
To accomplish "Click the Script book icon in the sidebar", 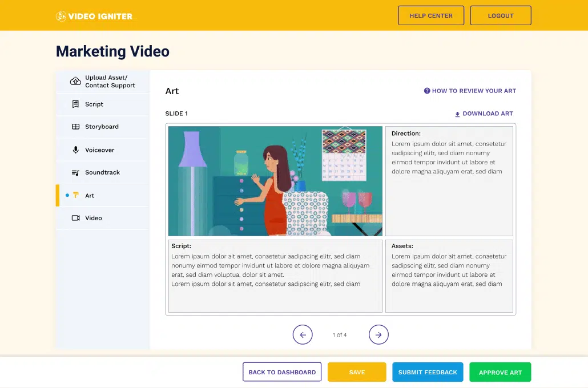I will tap(75, 104).
